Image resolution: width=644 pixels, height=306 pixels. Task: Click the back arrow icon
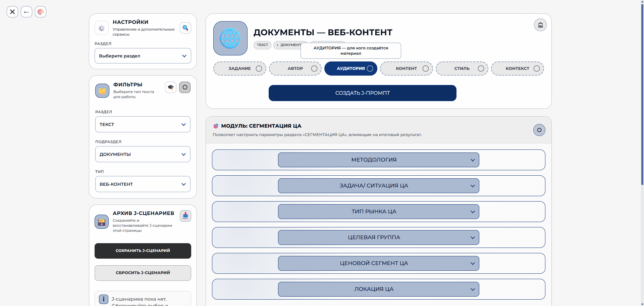point(26,12)
